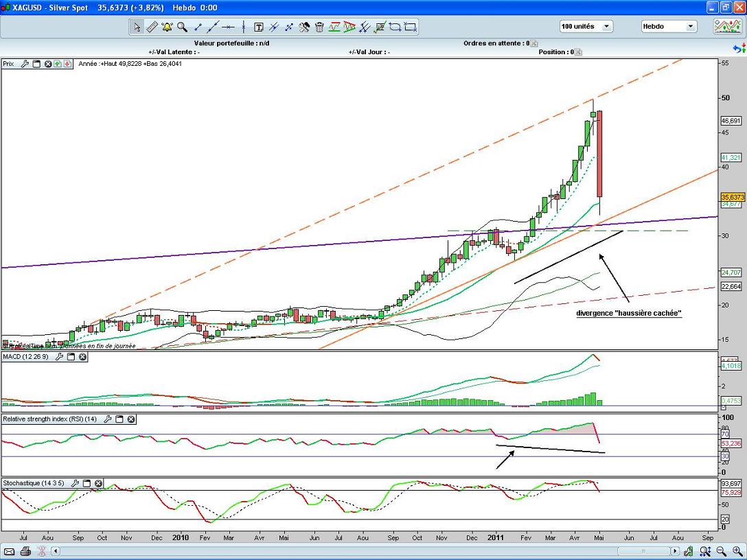Open the alarm bell alerts tool
This screenshot has height=560, width=747.
[x=167, y=27]
